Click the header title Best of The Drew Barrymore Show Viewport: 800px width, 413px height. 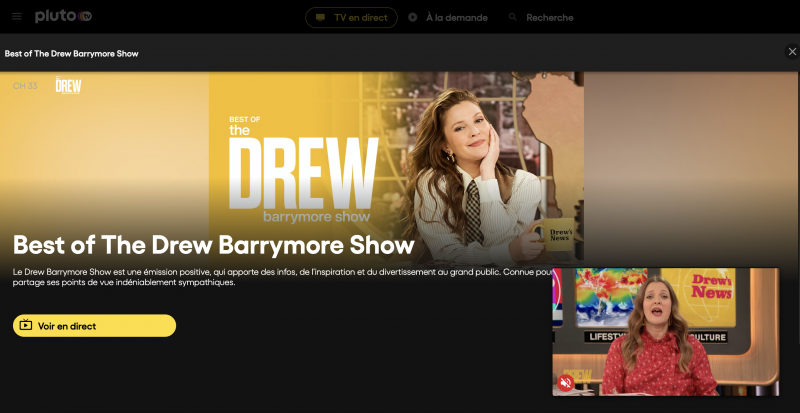click(x=71, y=53)
